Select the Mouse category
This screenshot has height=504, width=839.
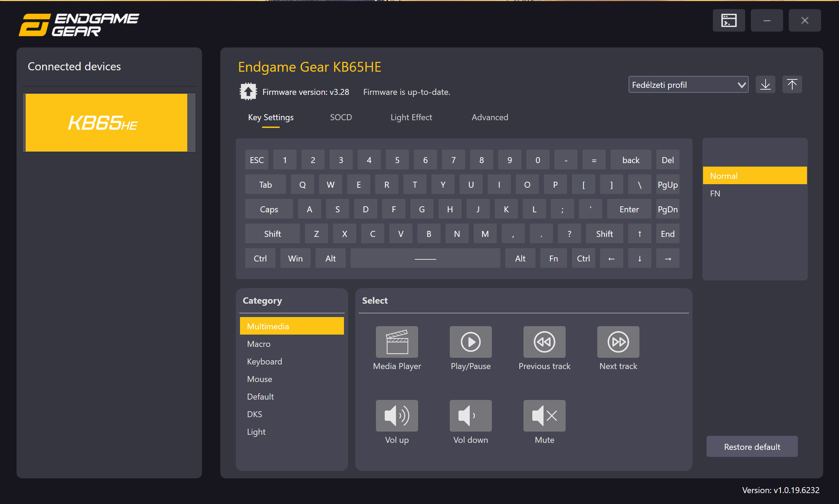tap(291, 379)
